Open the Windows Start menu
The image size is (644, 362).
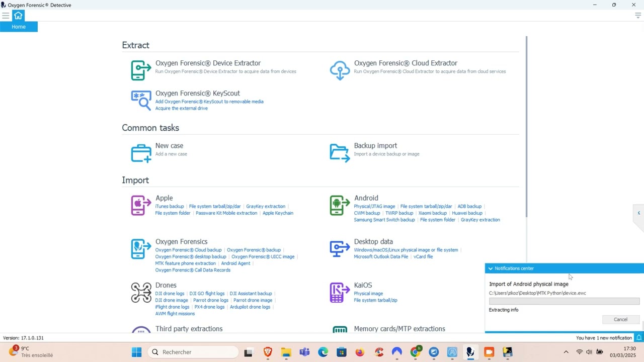click(136, 352)
